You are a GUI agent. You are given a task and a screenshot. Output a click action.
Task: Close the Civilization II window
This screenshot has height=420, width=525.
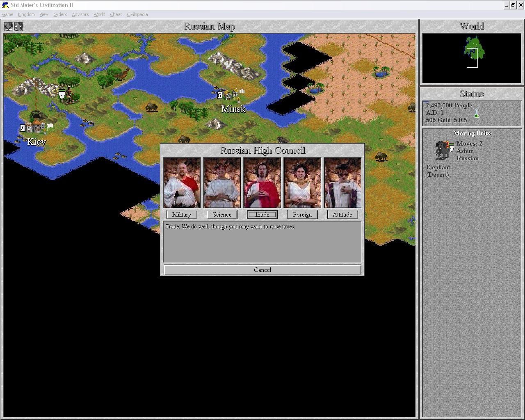pyautogui.click(x=521, y=5)
